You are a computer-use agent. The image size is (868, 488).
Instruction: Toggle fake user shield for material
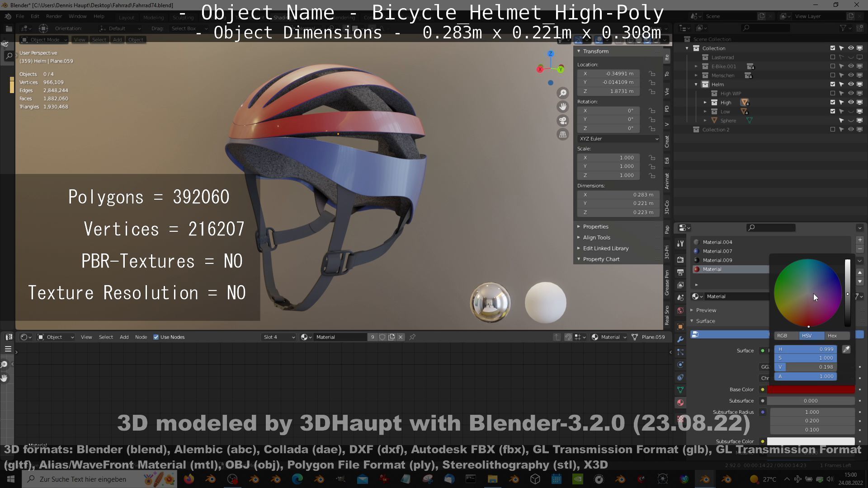click(382, 337)
